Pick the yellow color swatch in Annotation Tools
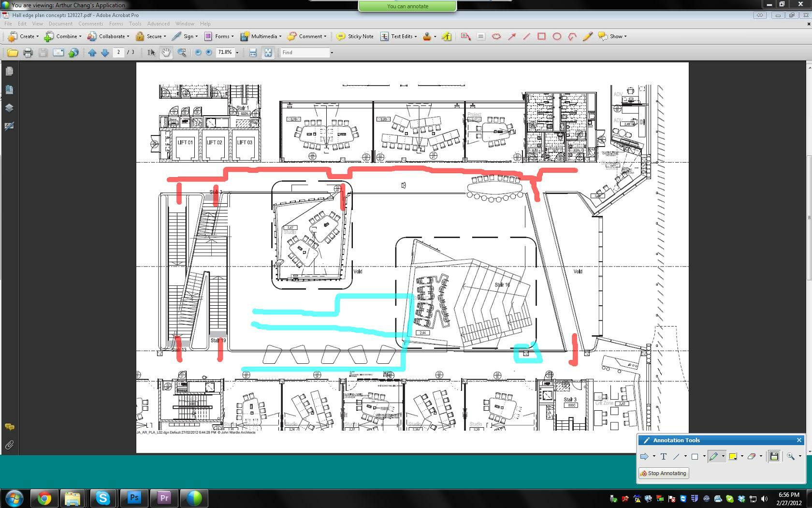The width and height of the screenshot is (812, 508). click(733, 456)
